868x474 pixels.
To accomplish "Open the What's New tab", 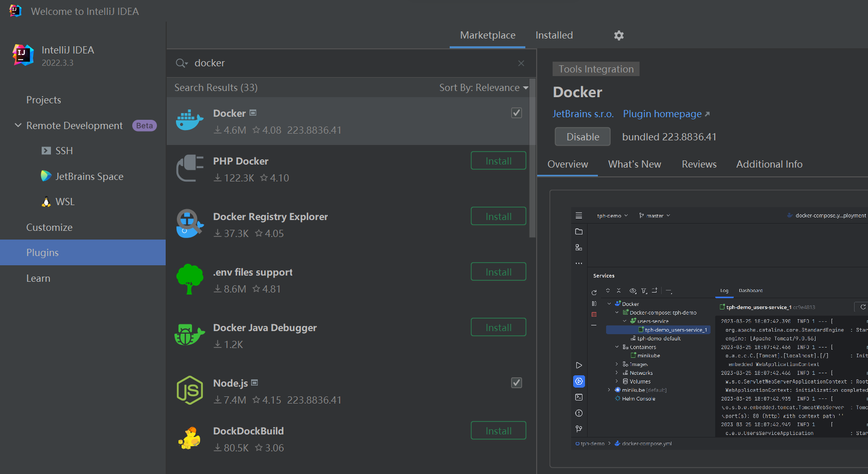I will coord(634,164).
